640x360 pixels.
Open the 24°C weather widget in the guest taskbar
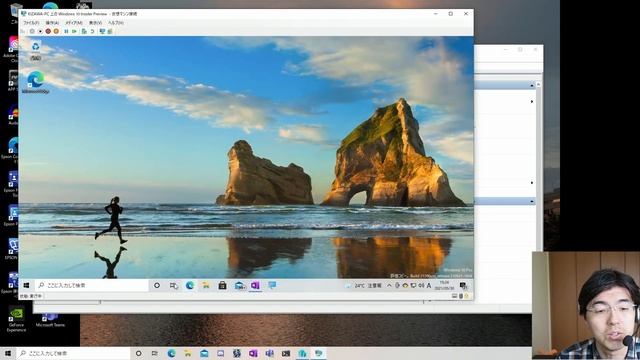[x=363, y=286]
